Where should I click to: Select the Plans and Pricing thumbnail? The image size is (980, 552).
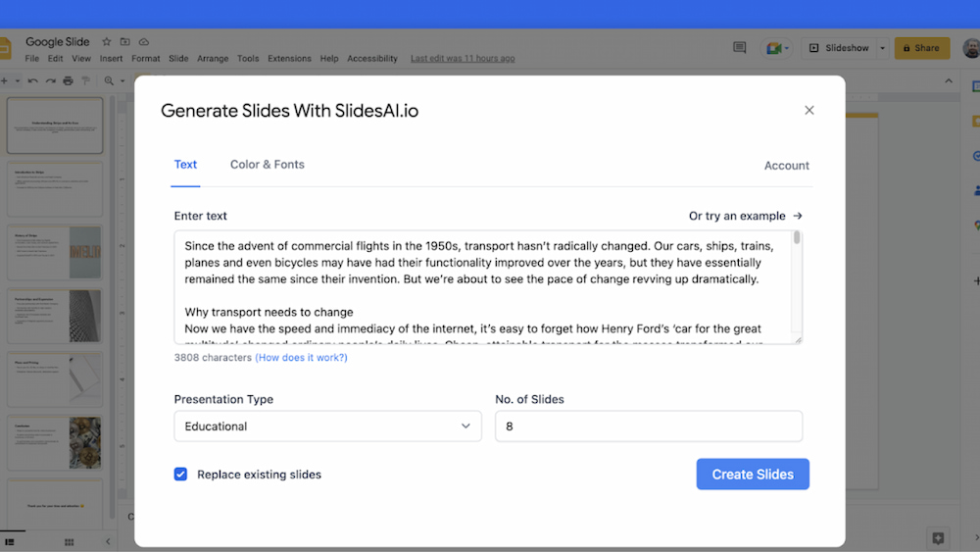[55, 379]
